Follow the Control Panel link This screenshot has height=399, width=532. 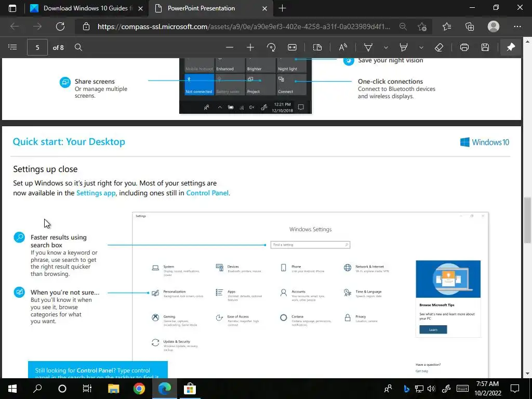207,193
